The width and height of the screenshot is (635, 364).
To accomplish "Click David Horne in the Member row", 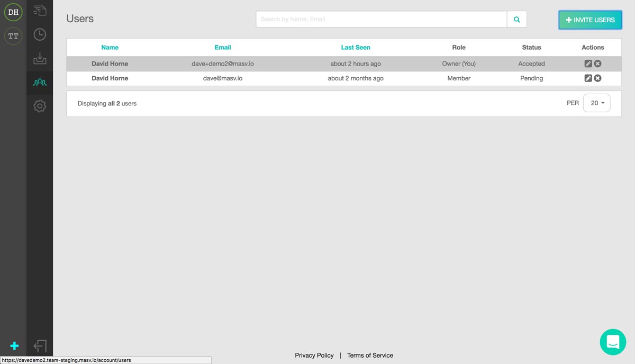I will [110, 78].
